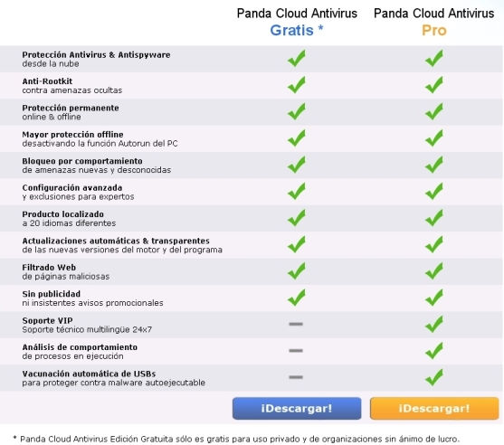Screen dimensions: 504x445
Task: Click Pro checkmark for Soporte VIP
Action: tap(434, 324)
